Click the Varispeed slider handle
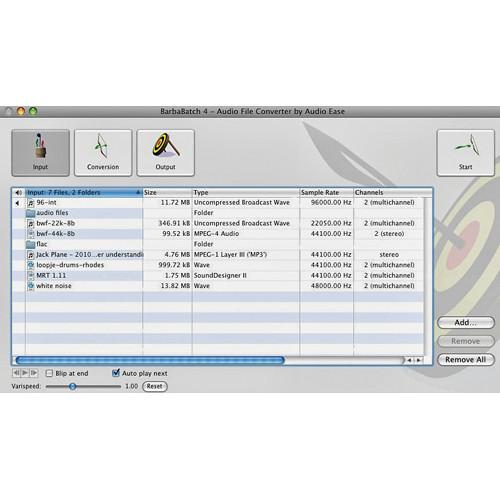500x500 pixels. click(x=72, y=386)
